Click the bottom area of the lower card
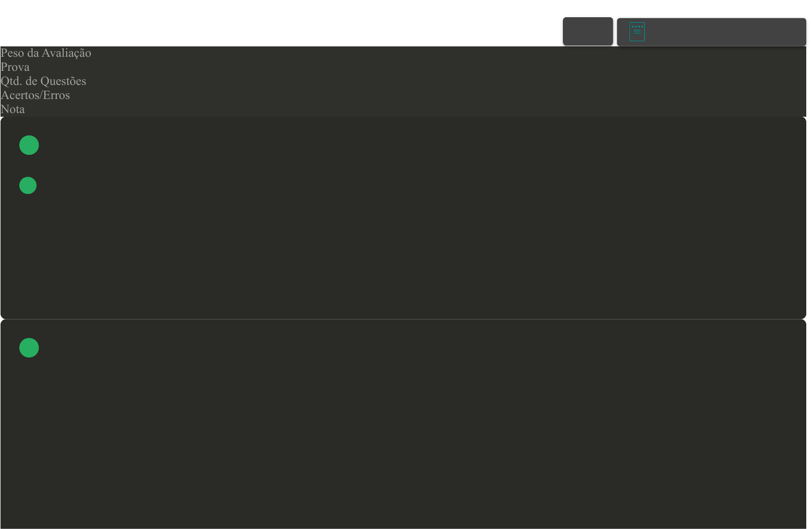 403,495
